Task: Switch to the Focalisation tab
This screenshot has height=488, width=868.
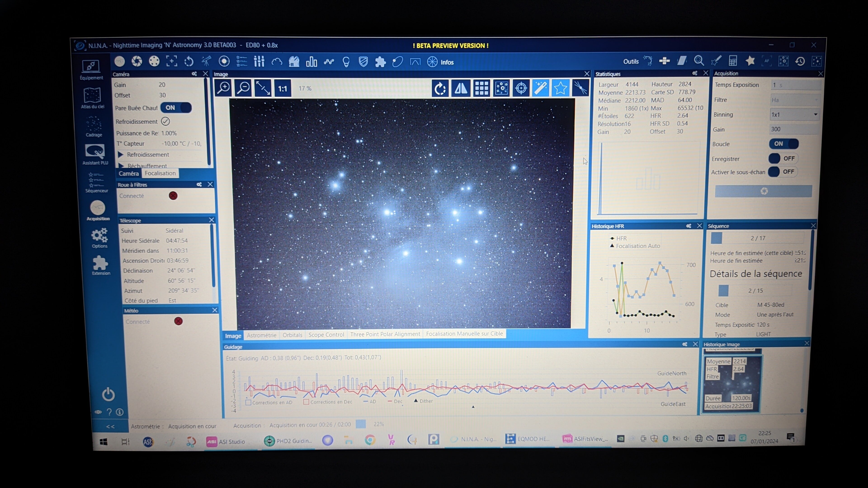Action: 160,173
